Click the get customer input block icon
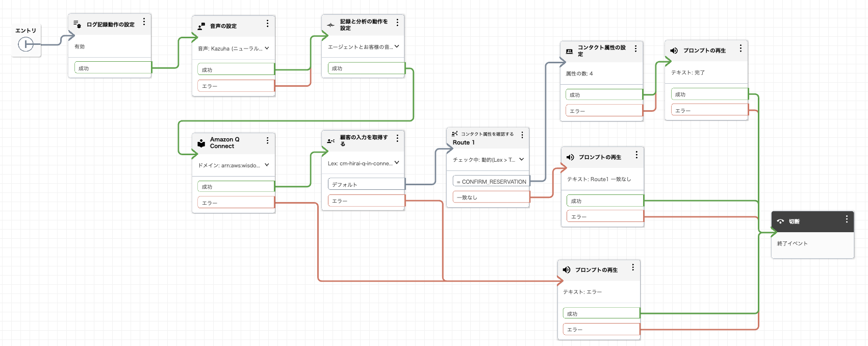 [330, 141]
